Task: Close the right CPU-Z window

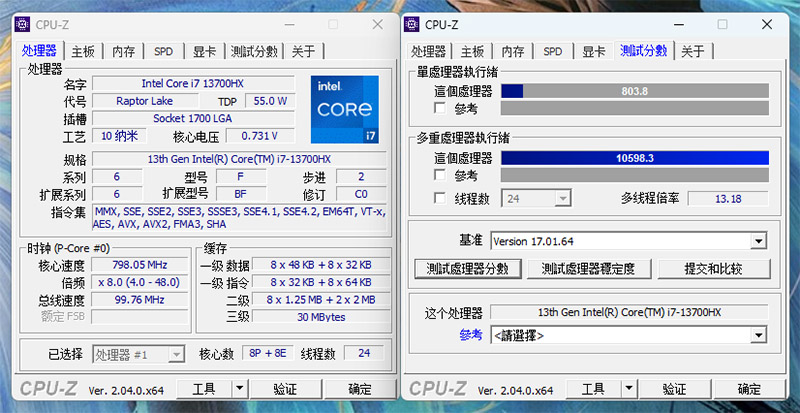Action: click(767, 25)
